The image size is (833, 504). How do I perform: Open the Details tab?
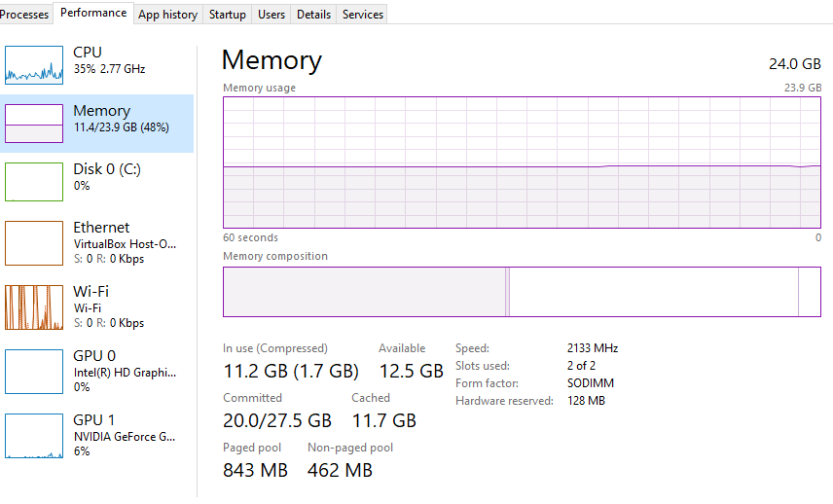click(313, 15)
